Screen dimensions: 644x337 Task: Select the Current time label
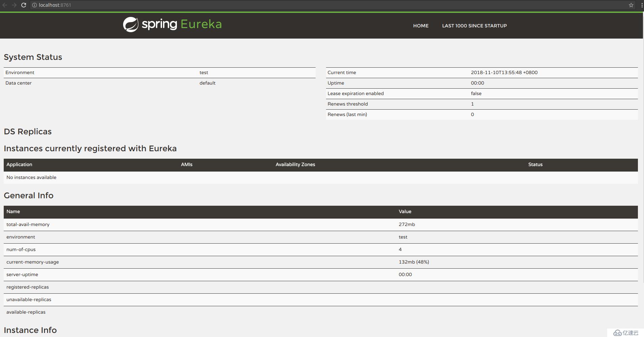pyautogui.click(x=342, y=72)
